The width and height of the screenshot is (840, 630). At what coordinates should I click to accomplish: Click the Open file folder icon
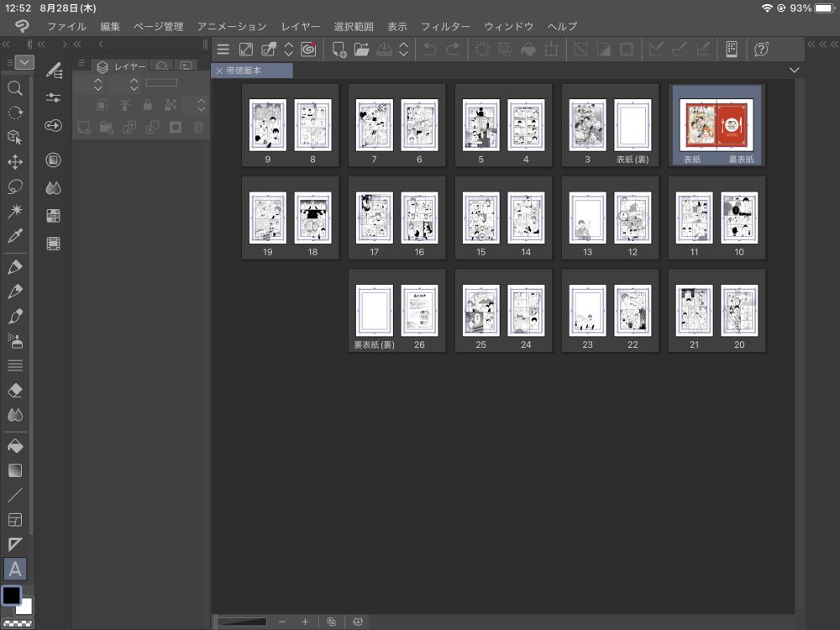pyautogui.click(x=361, y=50)
